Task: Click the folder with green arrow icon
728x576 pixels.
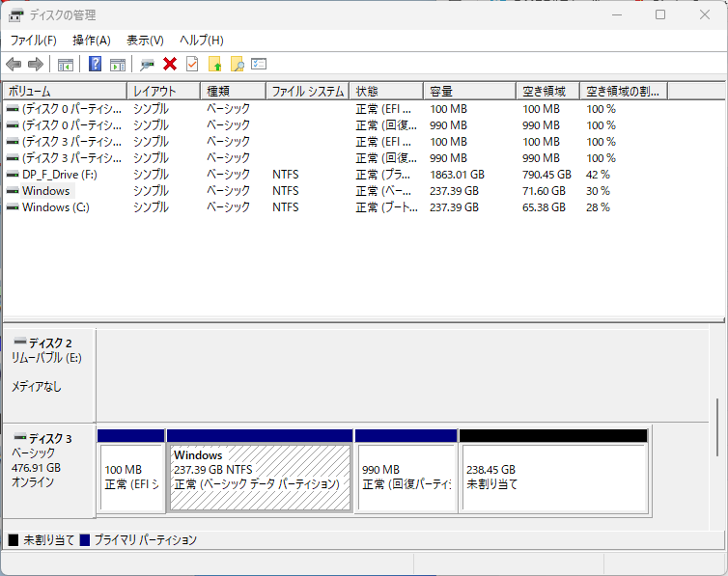Action: (215, 64)
